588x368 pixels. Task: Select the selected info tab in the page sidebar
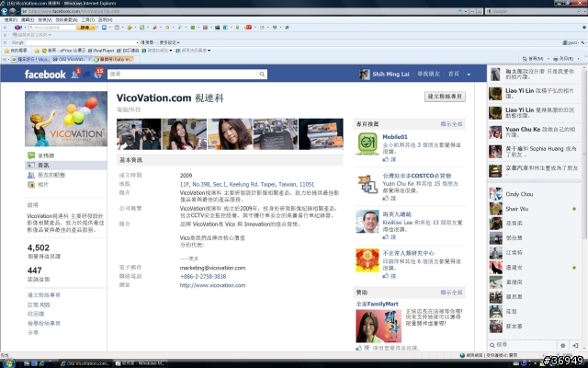point(66,166)
